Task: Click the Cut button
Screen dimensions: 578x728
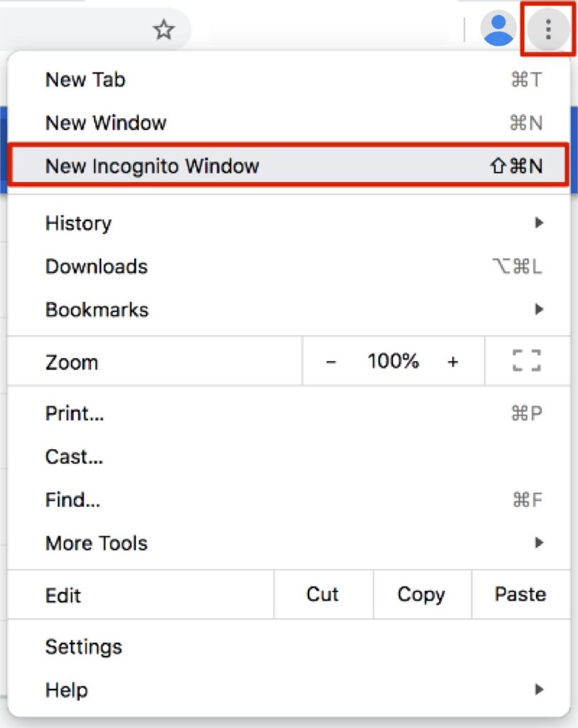Action: tap(323, 594)
